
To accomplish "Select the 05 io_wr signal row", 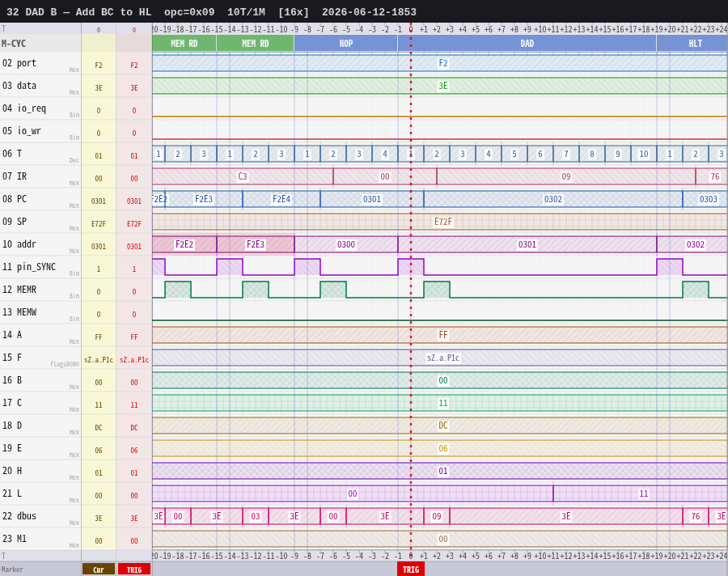I will 364,131.
